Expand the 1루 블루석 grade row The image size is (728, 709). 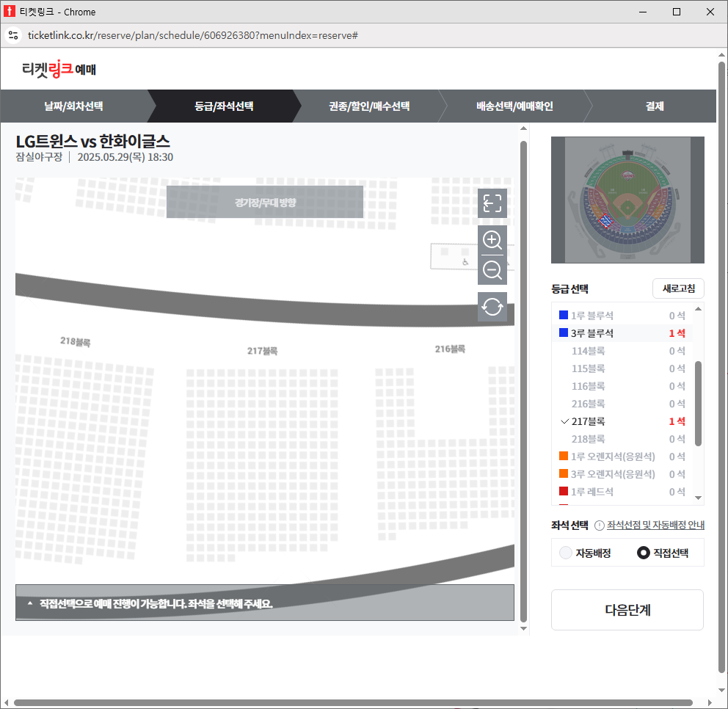[x=622, y=316]
